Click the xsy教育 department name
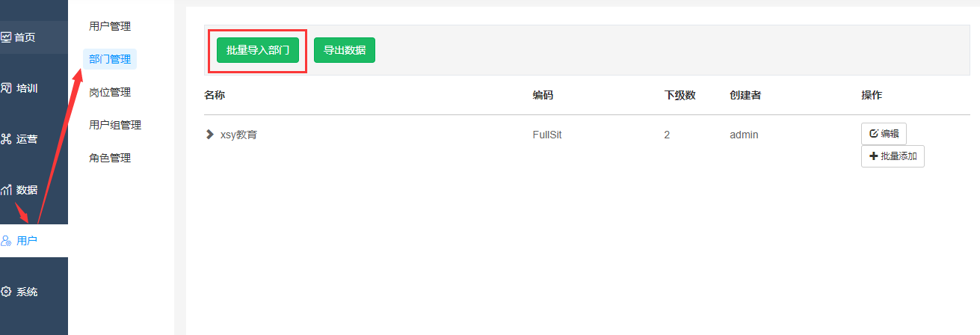 238,135
